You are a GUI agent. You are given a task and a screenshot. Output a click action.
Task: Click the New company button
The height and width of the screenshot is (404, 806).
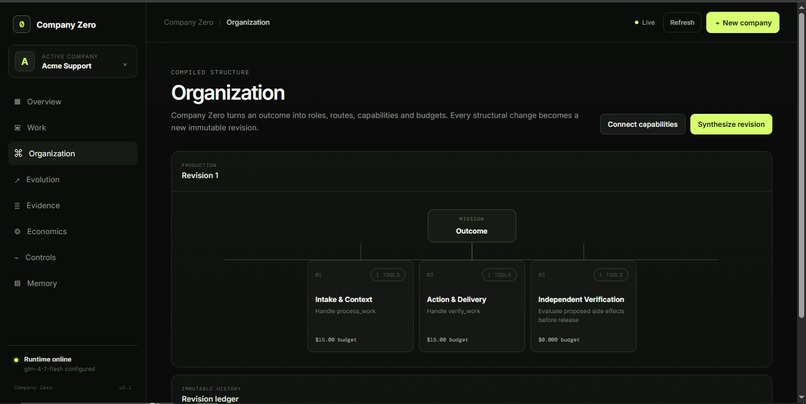[x=742, y=23]
